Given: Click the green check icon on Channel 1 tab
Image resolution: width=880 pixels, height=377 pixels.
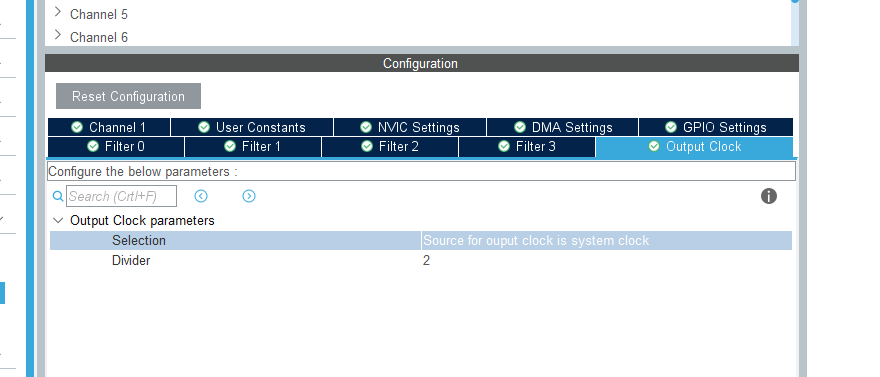Looking at the screenshot, I should 77,127.
